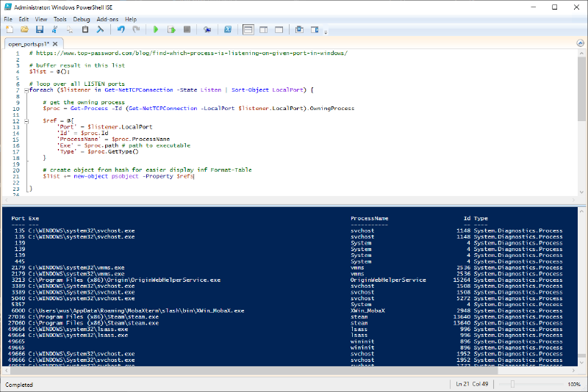Open the Debug menu
The height and width of the screenshot is (392, 588).
click(81, 18)
